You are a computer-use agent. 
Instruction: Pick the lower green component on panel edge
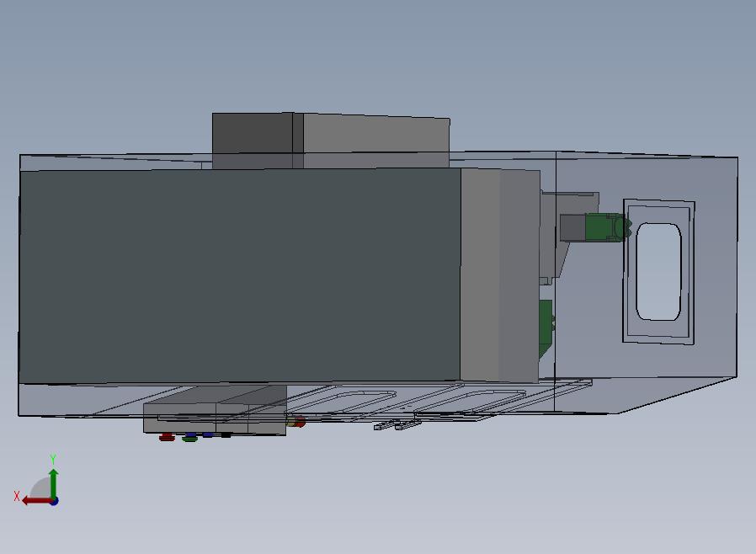pos(546,324)
